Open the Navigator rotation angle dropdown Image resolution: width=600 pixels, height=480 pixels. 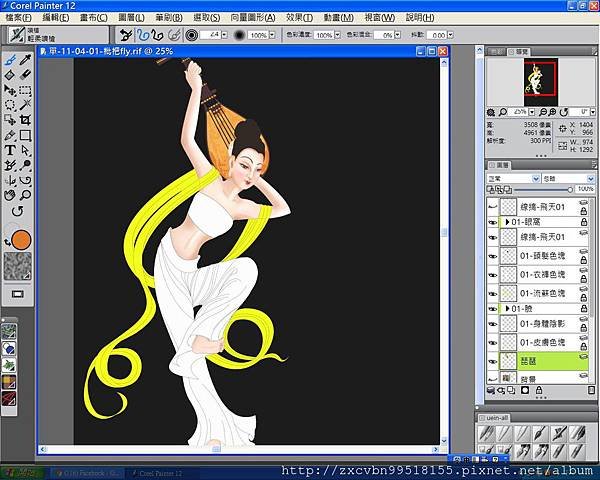click(592, 112)
